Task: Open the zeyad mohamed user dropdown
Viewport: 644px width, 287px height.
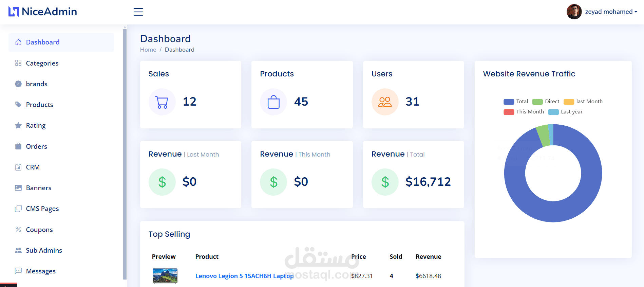Action: (611, 12)
